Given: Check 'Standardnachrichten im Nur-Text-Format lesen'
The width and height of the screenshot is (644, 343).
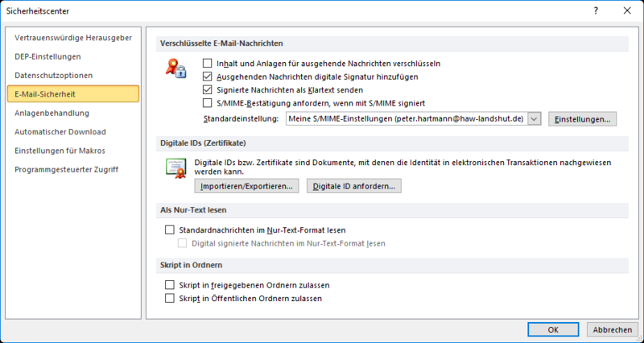Looking at the screenshot, I should coord(169,229).
